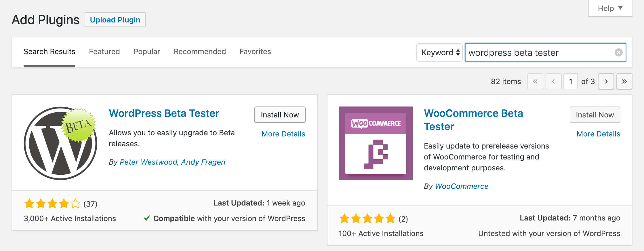Open More Details for WordPress Beta Tester
644x251 pixels.
coord(283,134)
